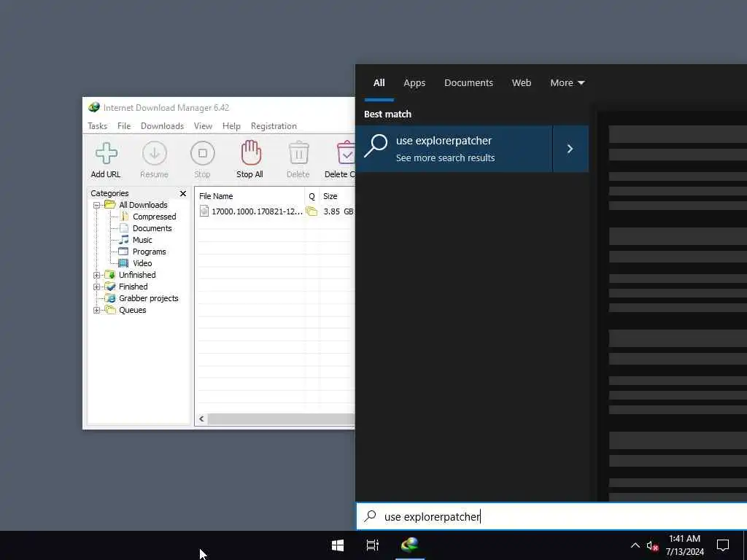The height and width of the screenshot is (560, 747).
Task: Open Task View from the taskbar
Action: [373, 545]
